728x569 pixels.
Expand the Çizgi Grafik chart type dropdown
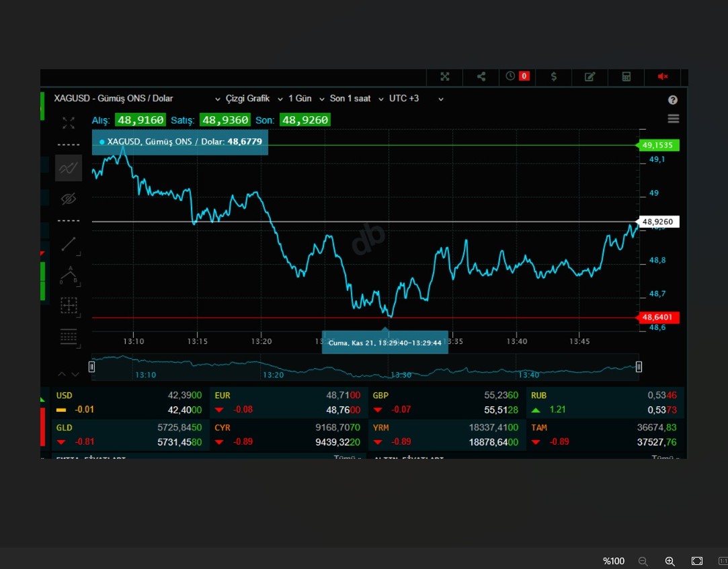pyautogui.click(x=247, y=99)
